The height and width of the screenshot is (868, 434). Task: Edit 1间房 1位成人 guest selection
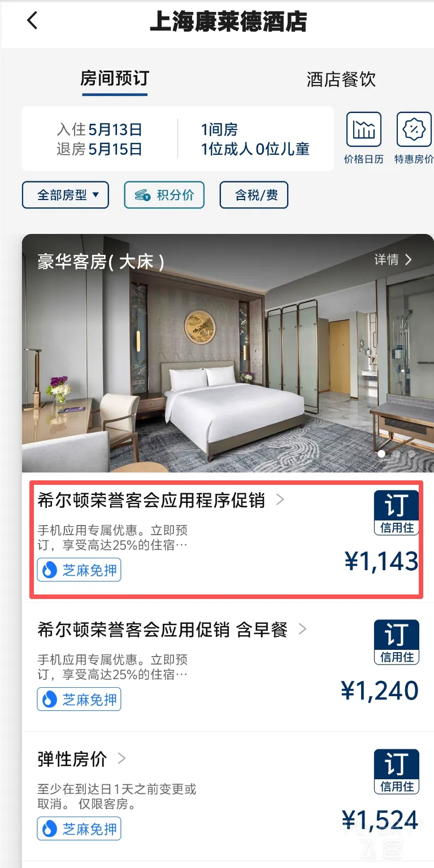[255, 139]
